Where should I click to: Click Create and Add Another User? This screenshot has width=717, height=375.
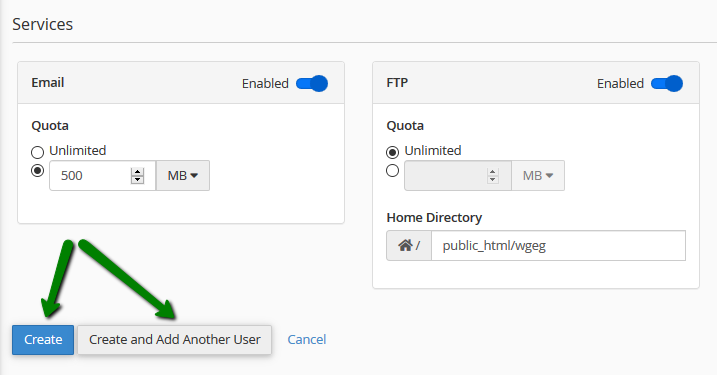pos(175,340)
